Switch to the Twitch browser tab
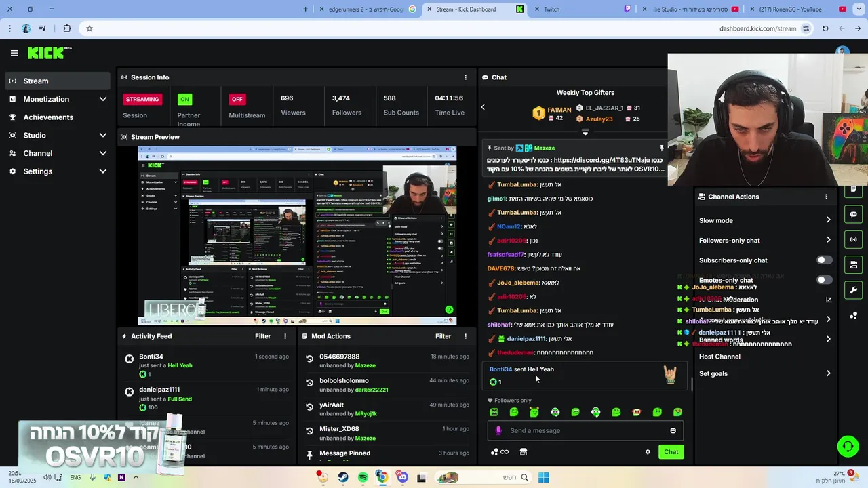Image resolution: width=868 pixels, height=488 pixels. pos(583,9)
